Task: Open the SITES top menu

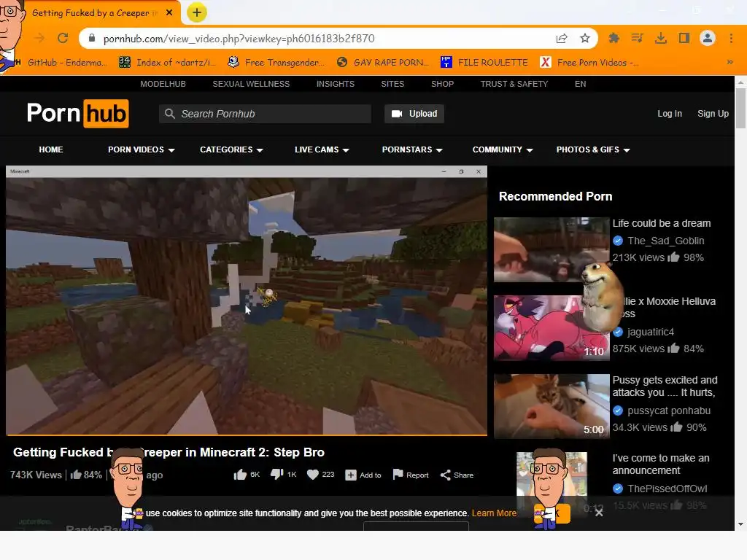Action: (392, 84)
